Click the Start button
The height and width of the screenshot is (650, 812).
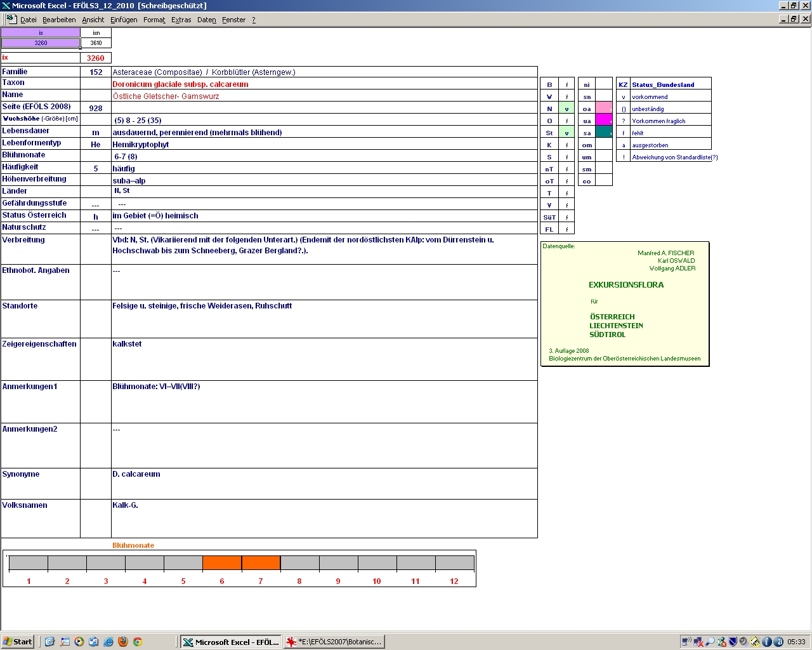(x=18, y=642)
